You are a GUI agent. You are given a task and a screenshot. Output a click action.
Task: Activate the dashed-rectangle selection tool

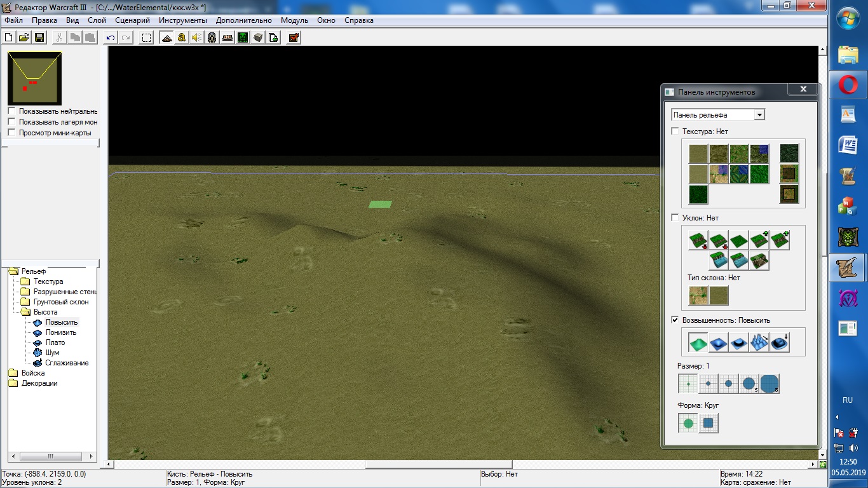click(x=146, y=37)
